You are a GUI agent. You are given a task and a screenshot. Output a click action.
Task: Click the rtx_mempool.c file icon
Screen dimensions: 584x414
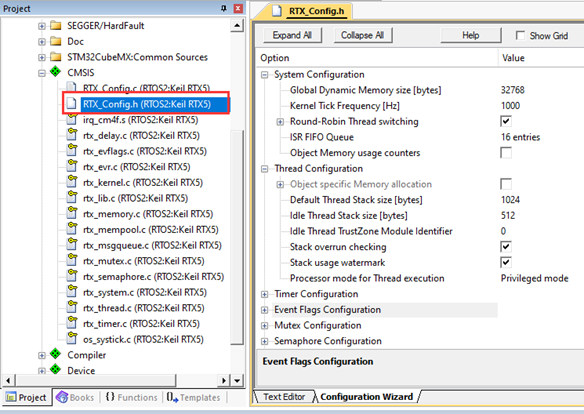coord(72,229)
